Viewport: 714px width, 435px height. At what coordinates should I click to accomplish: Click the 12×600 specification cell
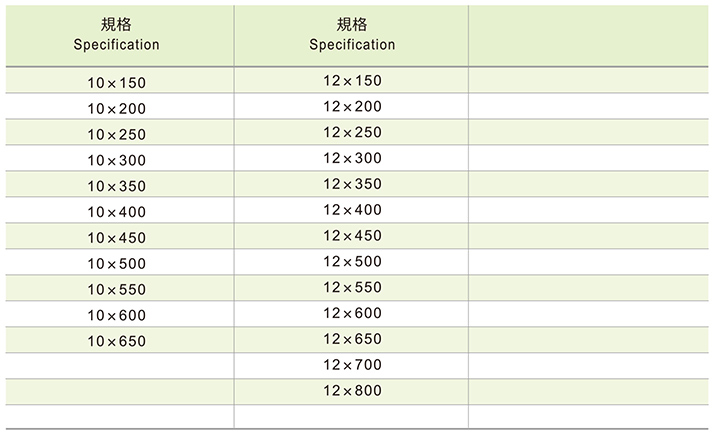click(x=352, y=314)
